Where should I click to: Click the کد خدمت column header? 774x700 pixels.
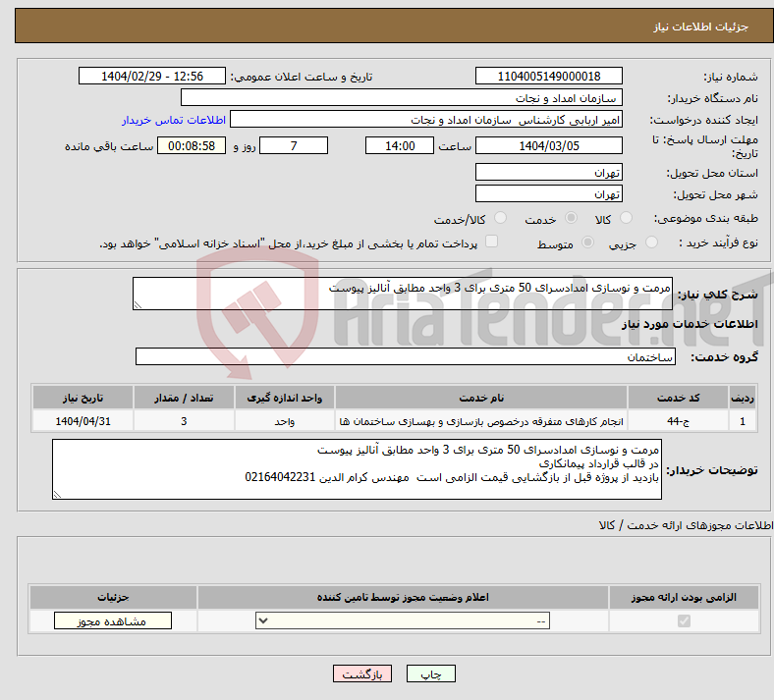tap(679, 398)
